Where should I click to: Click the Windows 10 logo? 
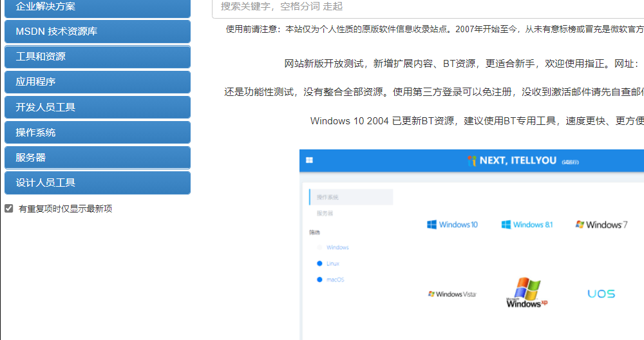tap(452, 225)
